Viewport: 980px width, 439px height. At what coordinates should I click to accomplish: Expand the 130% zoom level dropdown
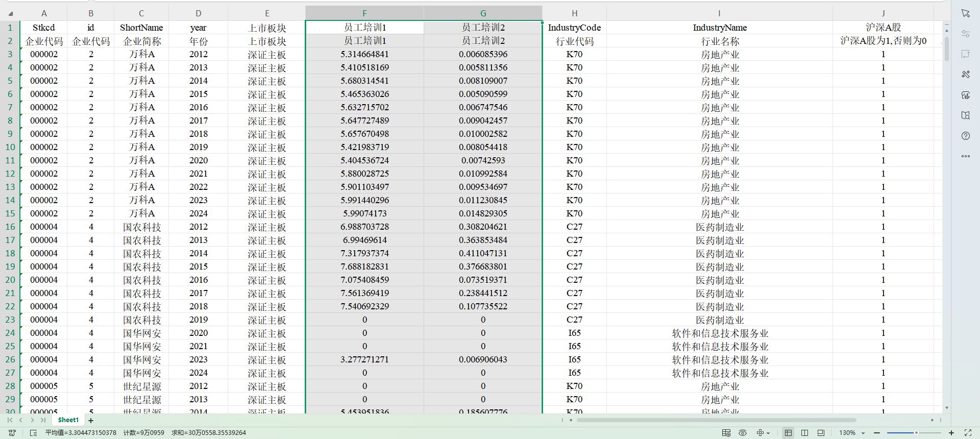(x=863, y=433)
